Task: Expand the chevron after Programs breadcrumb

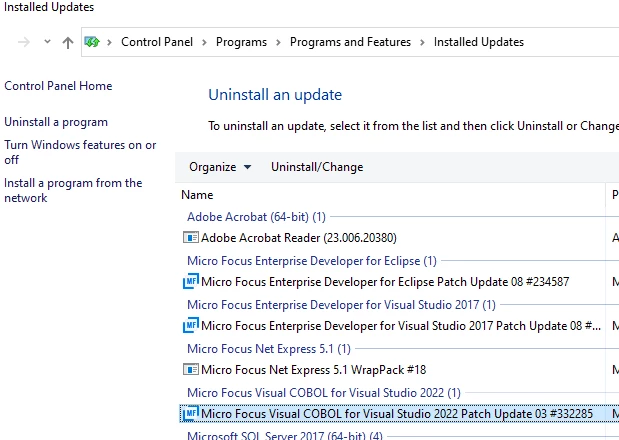Action: click(278, 42)
